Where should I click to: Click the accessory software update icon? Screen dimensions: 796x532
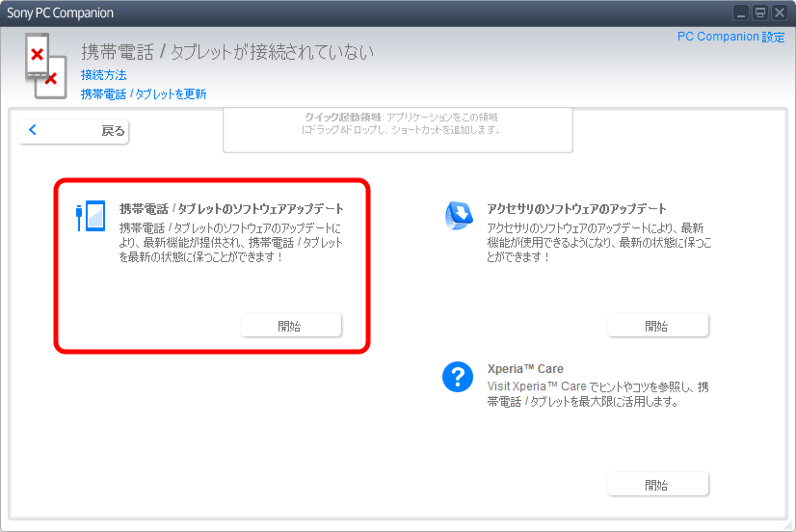tap(459, 216)
